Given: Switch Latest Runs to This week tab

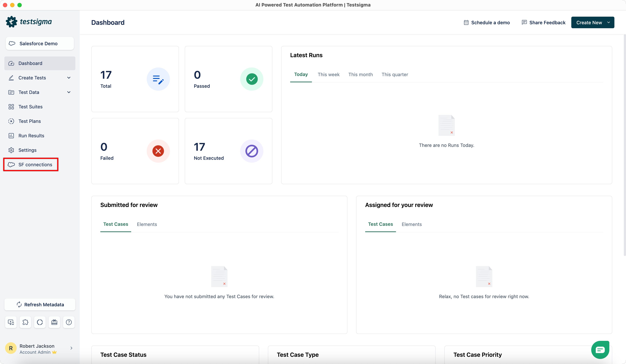Looking at the screenshot, I should point(328,74).
